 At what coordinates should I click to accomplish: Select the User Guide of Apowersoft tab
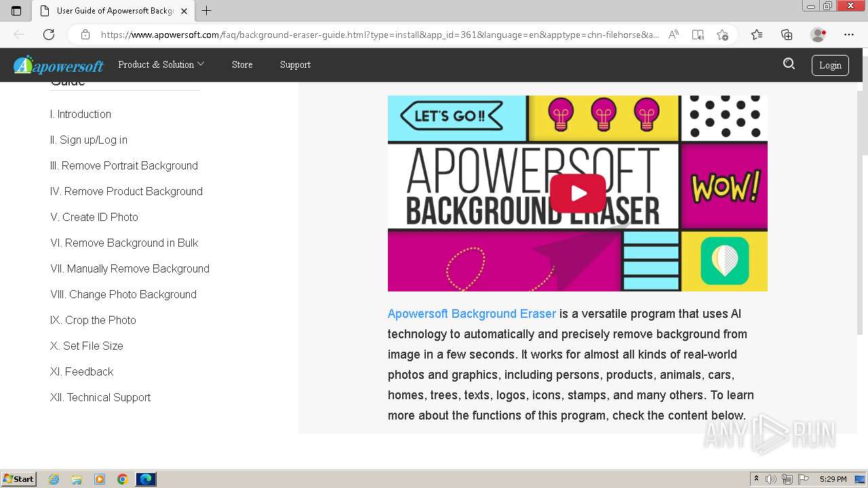point(113,11)
